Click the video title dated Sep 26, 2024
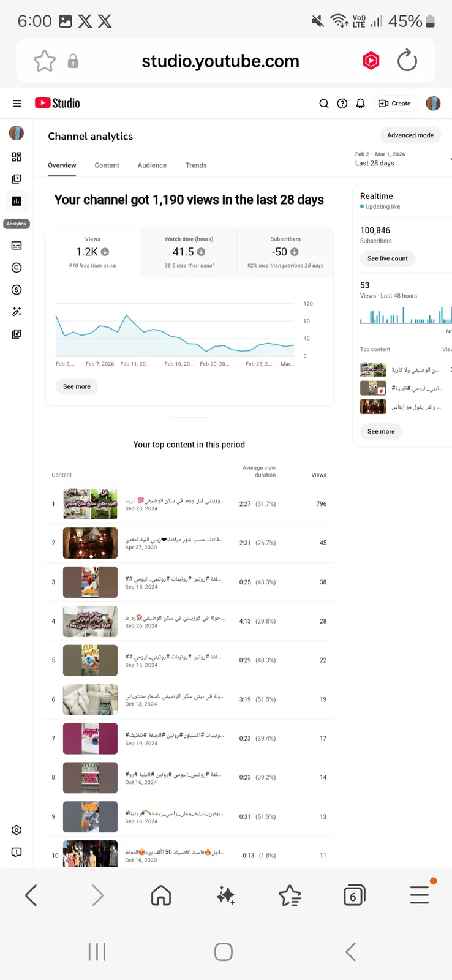452x980 pixels. (x=175, y=617)
